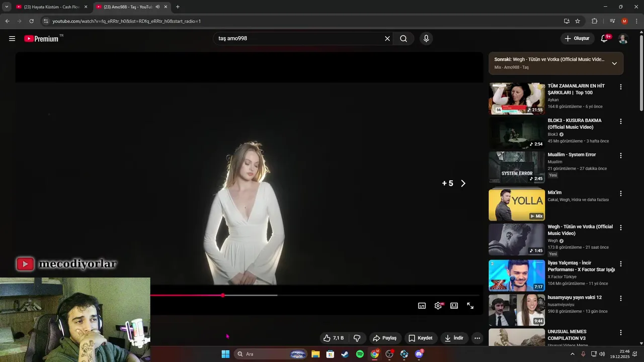Open the Mix'im YOLLA thumbnail
Viewport: 644px width, 362px height.
click(517, 205)
